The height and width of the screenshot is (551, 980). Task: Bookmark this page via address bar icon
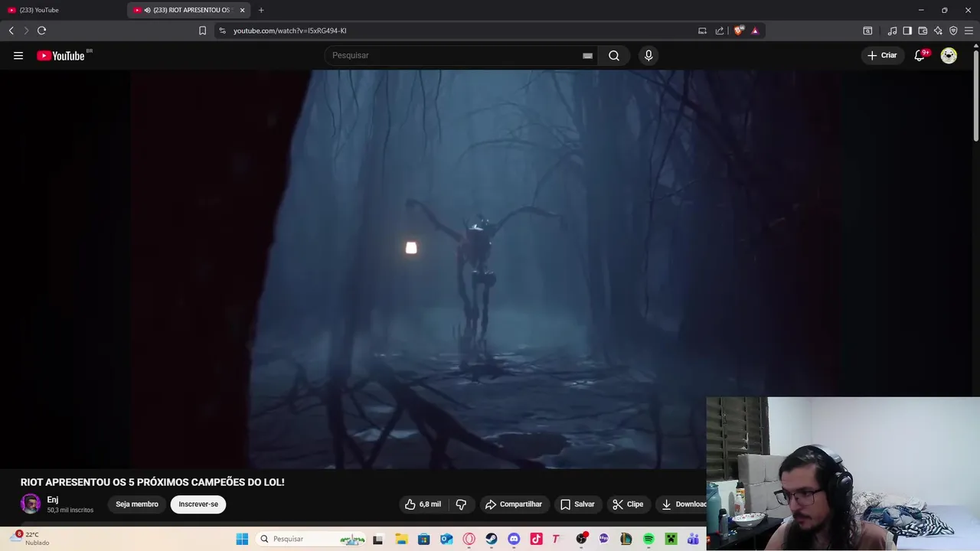point(202,31)
